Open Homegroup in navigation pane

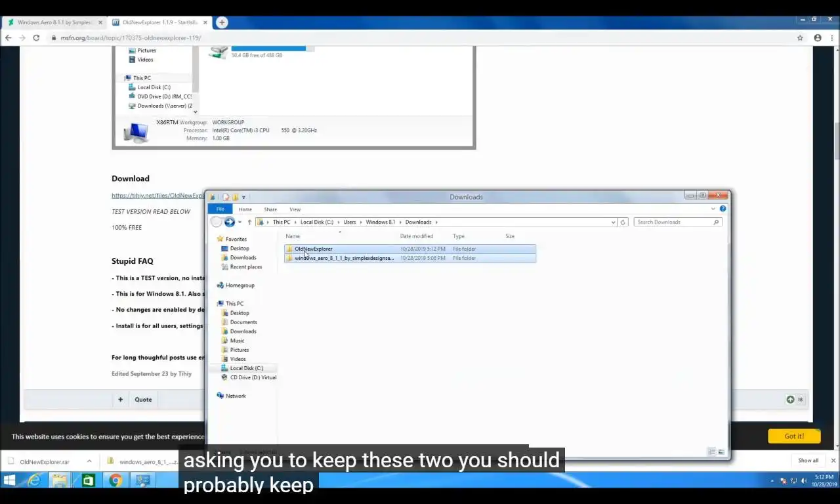click(x=240, y=285)
